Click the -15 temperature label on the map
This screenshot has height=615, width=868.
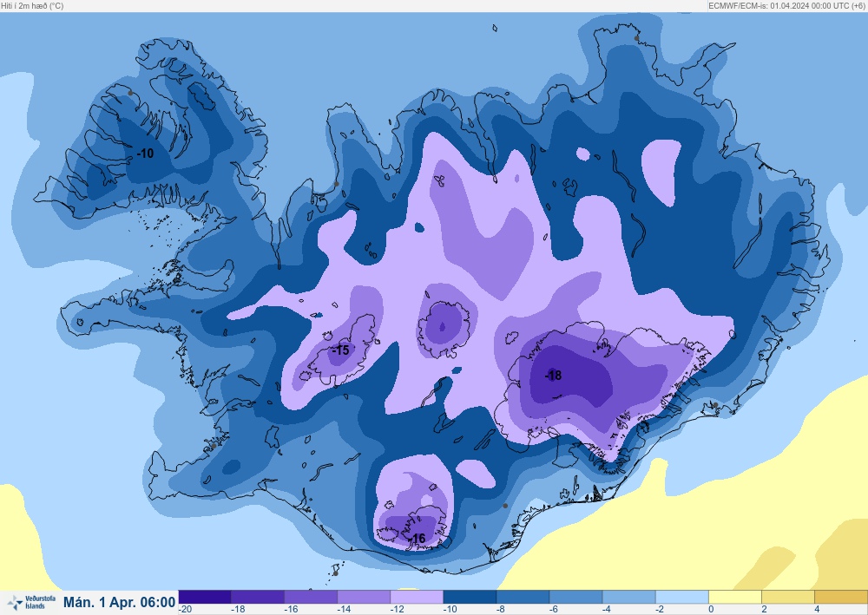click(x=340, y=350)
